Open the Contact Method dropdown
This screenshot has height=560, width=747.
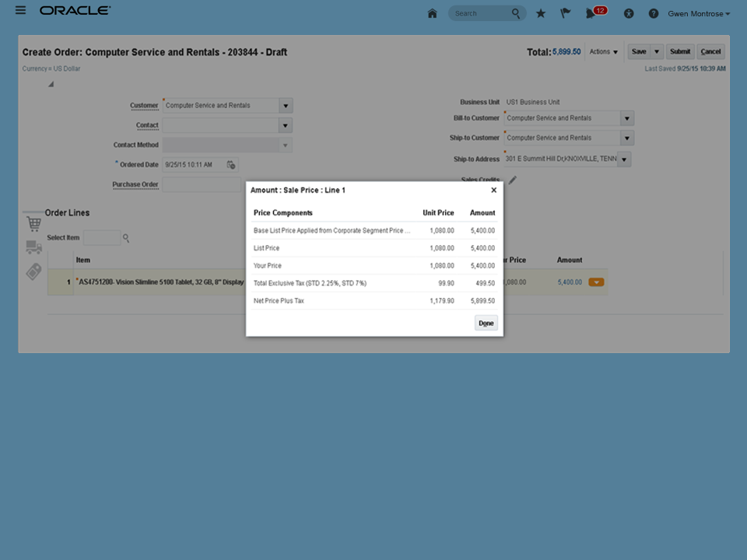tap(286, 145)
